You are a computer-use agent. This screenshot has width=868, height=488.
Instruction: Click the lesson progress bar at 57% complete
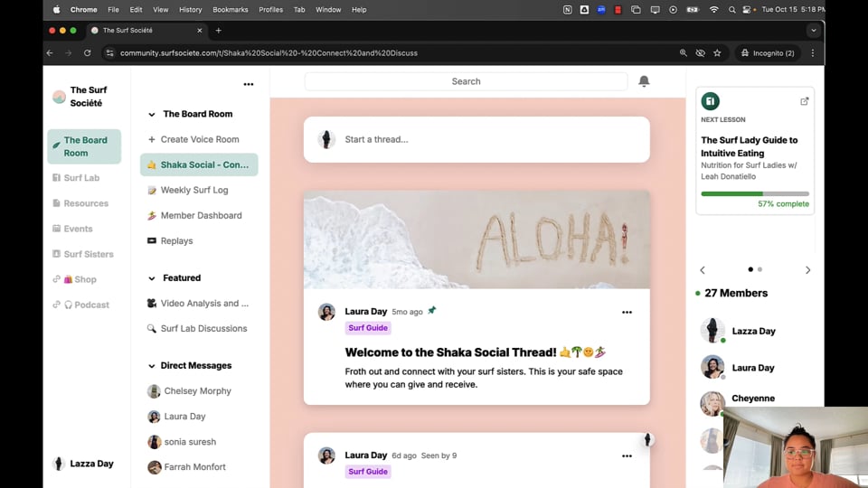[755, 193]
